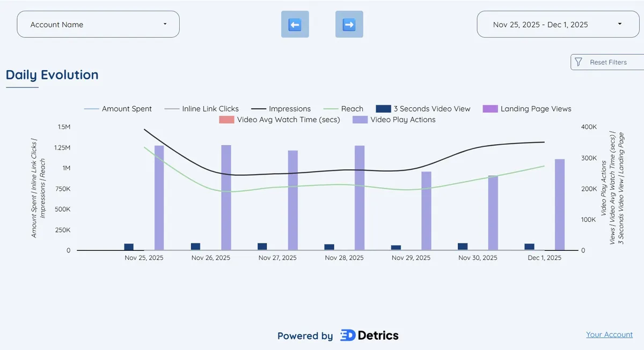The image size is (644, 350).
Task: Click the filter funnel icon beside Reset Filters
Action: pyautogui.click(x=579, y=62)
